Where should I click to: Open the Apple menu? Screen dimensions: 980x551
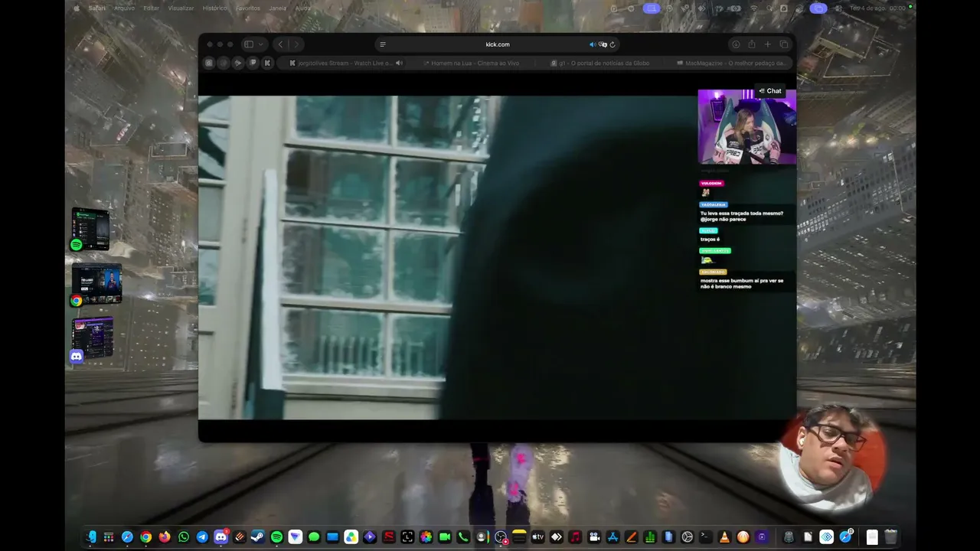click(77, 8)
